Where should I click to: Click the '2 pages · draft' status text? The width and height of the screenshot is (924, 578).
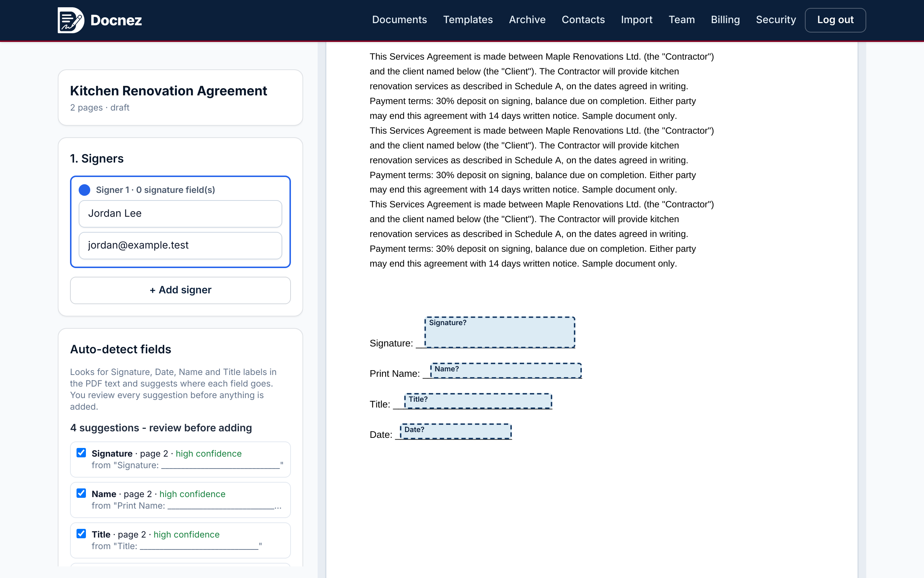click(100, 108)
